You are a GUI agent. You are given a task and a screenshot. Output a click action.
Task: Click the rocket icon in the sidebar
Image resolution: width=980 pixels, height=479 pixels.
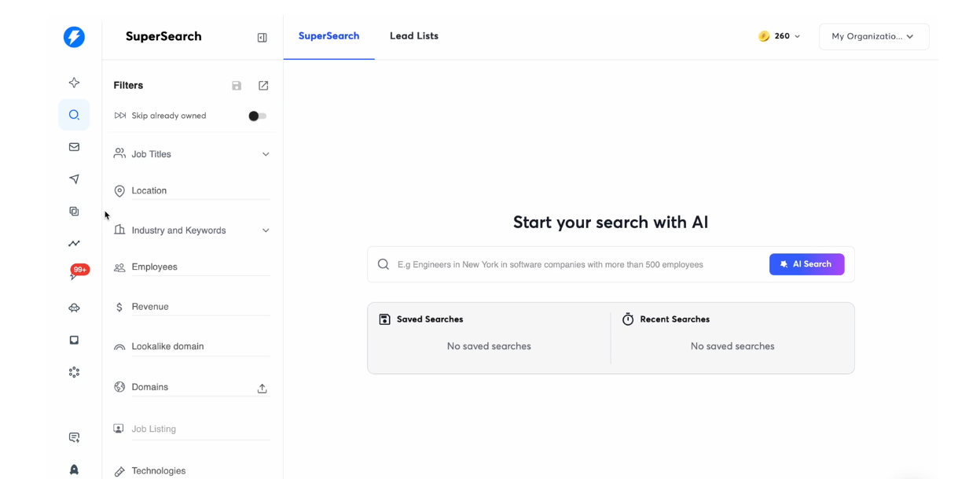[74, 470]
